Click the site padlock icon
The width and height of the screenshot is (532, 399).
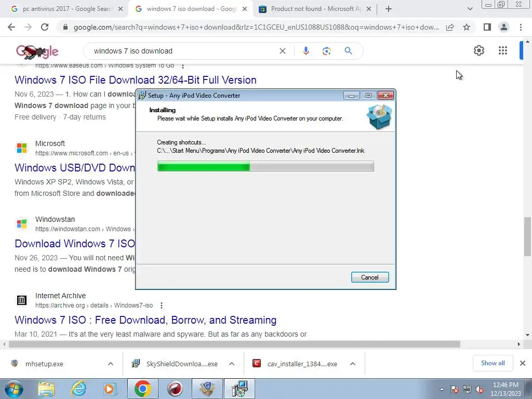click(65, 27)
